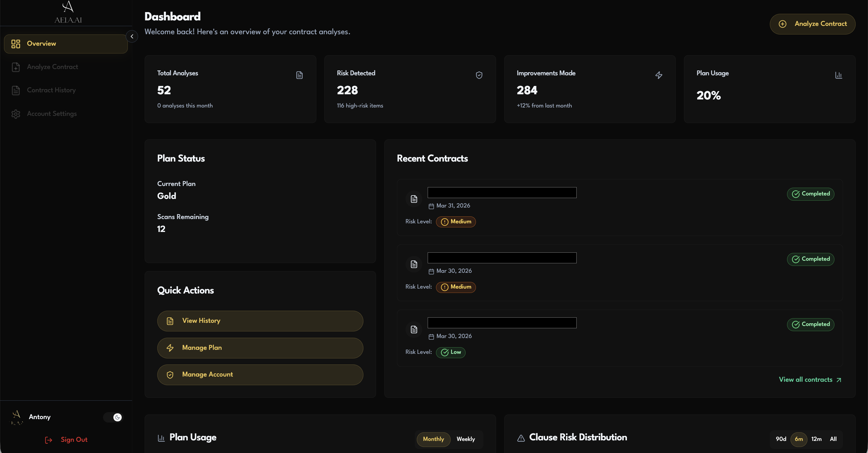The height and width of the screenshot is (453, 868).
Task: Go to Analyze Contract in sidebar menu
Action: 52,67
